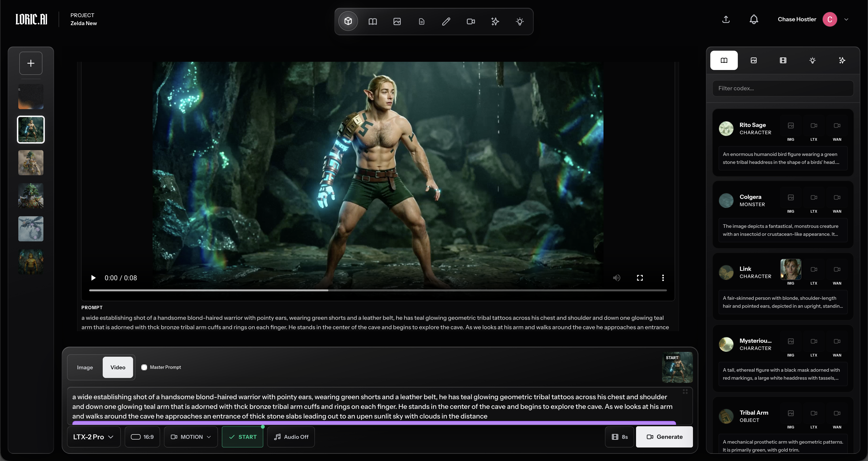
Task: Toggle the Master Prompt option
Action: [x=144, y=367]
